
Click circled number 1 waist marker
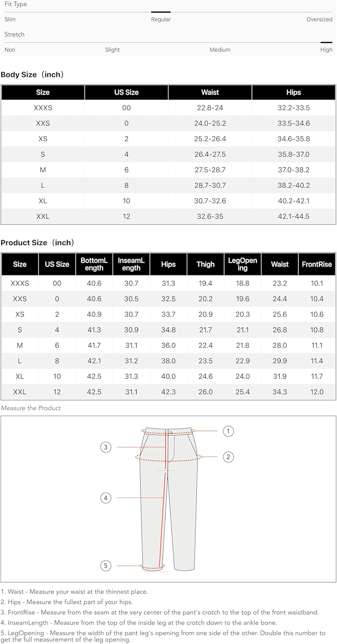click(229, 431)
